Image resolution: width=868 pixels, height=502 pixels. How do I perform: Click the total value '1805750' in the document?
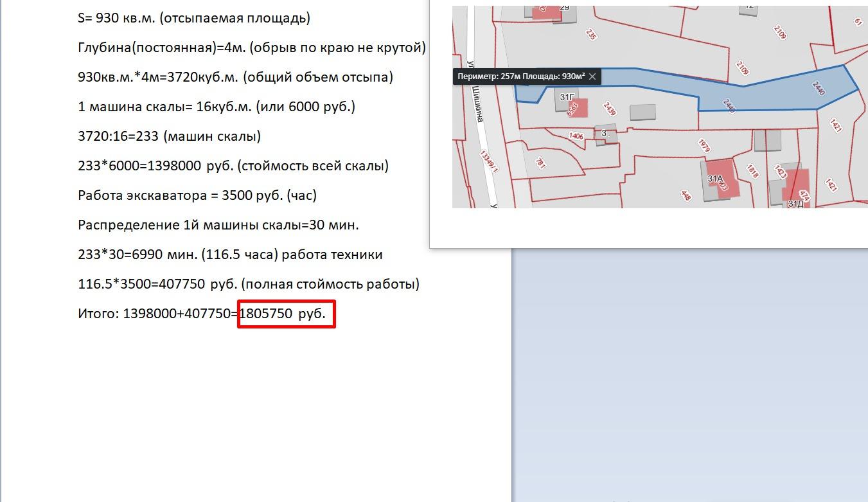[x=265, y=314]
